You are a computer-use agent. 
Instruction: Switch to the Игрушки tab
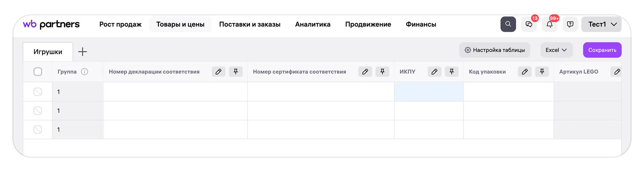(x=48, y=52)
